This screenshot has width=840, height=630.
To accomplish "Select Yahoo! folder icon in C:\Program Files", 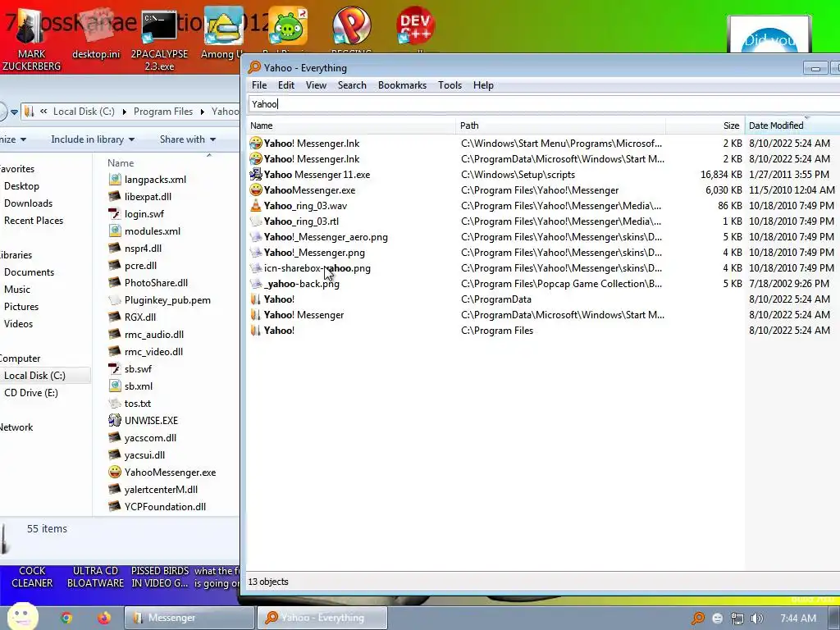I will point(256,331).
